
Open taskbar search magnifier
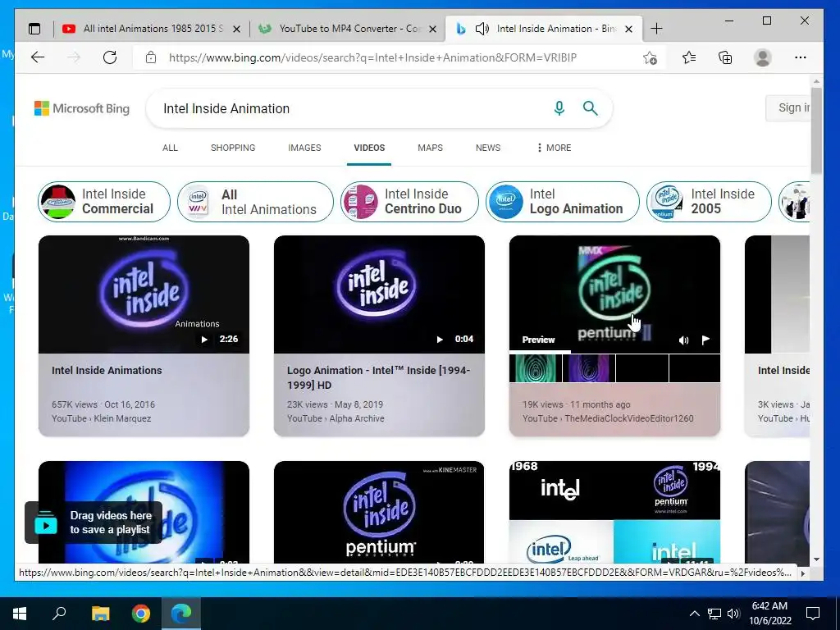[59, 613]
